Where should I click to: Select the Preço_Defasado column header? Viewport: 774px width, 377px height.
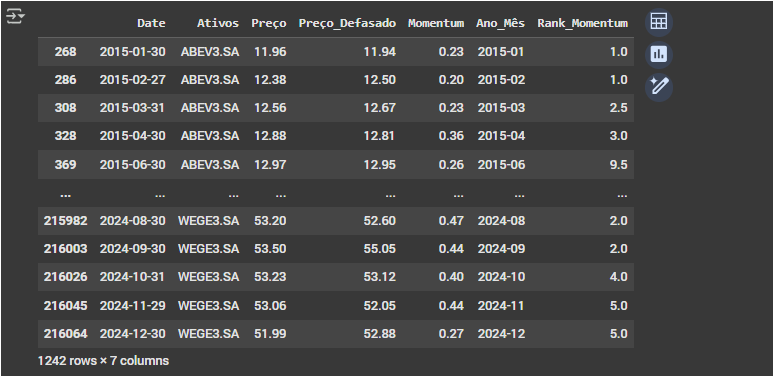point(347,23)
